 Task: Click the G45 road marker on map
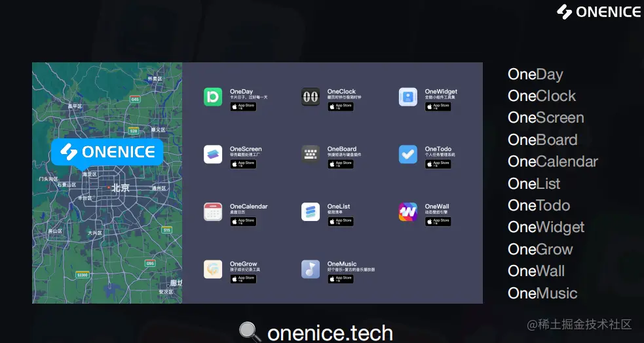click(x=135, y=99)
